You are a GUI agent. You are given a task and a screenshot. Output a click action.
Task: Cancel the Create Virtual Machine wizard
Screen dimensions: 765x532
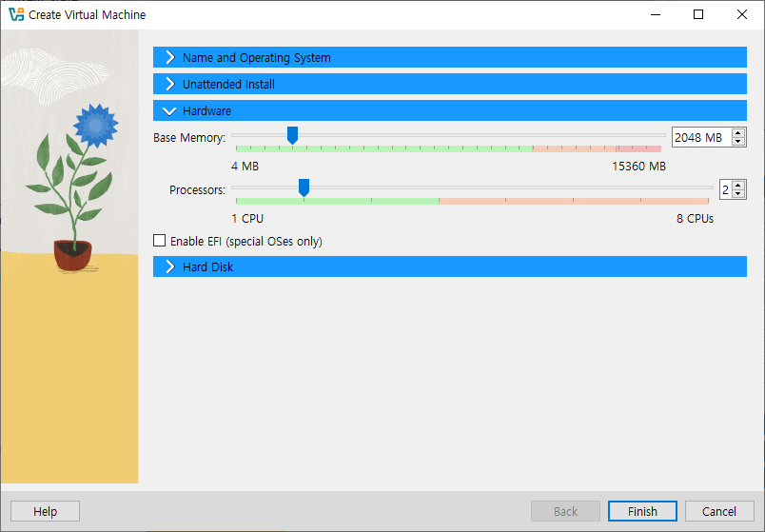719,511
